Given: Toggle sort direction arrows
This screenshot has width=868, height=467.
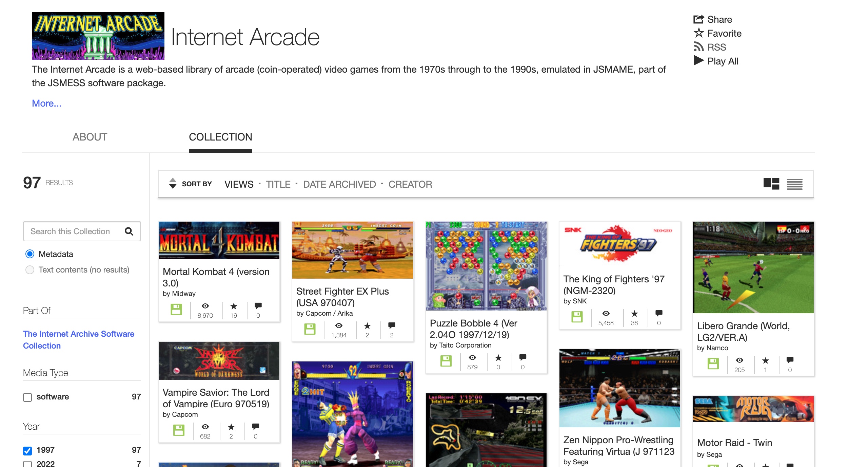Looking at the screenshot, I should 173,183.
